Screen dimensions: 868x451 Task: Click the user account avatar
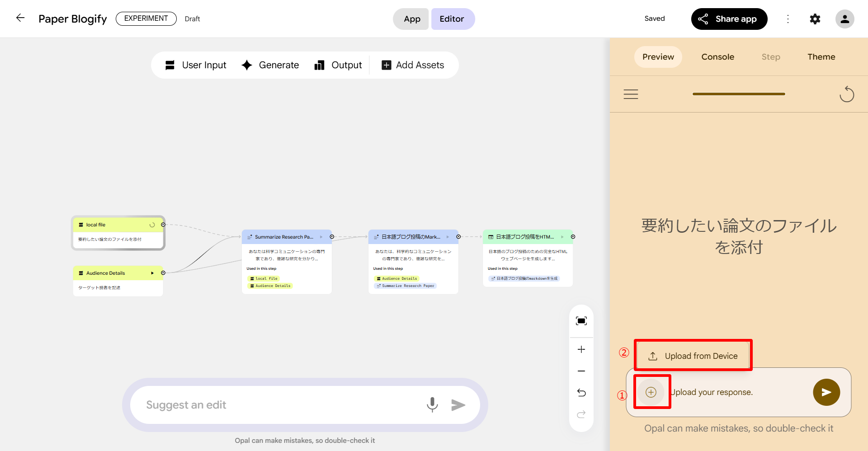(844, 19)
